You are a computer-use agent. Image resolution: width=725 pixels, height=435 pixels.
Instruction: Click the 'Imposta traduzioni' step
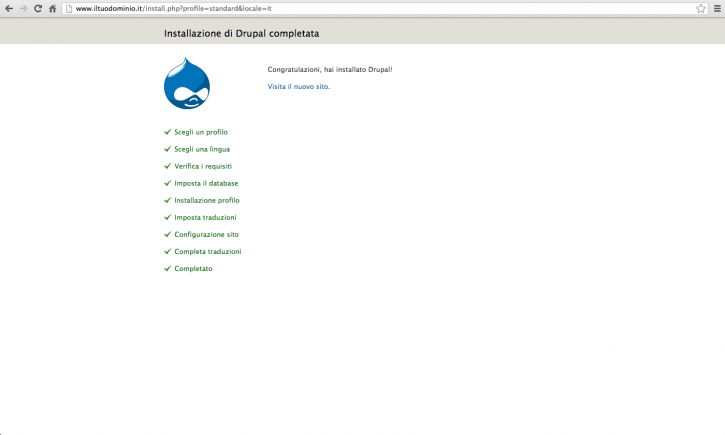(205, 218)
